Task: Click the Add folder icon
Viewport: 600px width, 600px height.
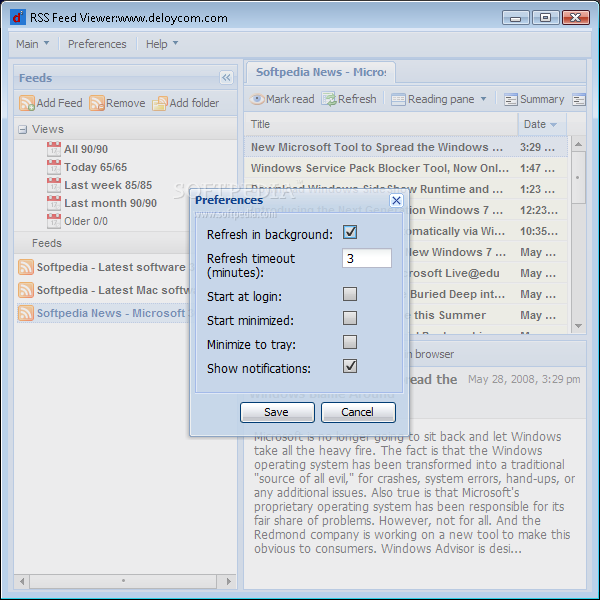Action: (160, 103)
